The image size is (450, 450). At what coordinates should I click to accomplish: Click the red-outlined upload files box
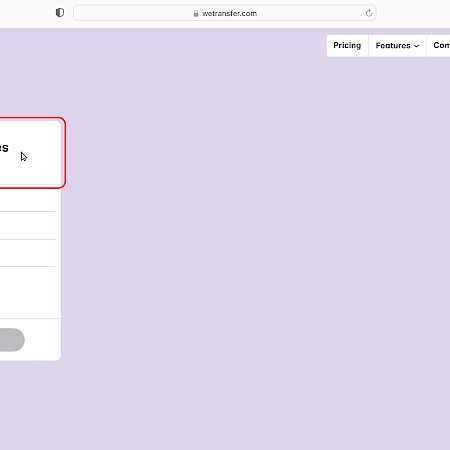[x=31, y=153]
